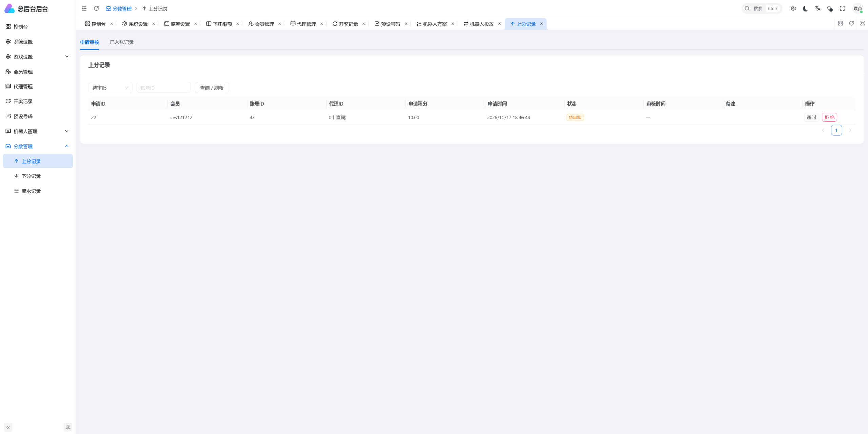
Task: Expand 游戏设置 sidebar menu
Action: (38, 57)
